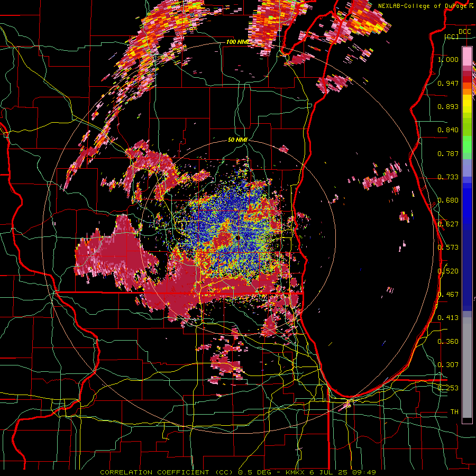This screenshot has height=476, width=476.
Task: Click the gray band of the color scale
Action: 467,368
